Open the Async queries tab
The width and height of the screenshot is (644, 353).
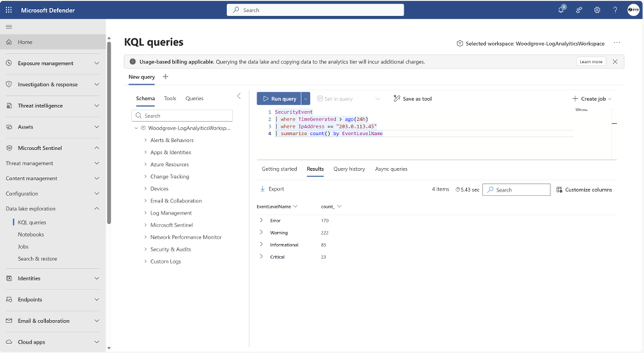[x=391, y=169]
